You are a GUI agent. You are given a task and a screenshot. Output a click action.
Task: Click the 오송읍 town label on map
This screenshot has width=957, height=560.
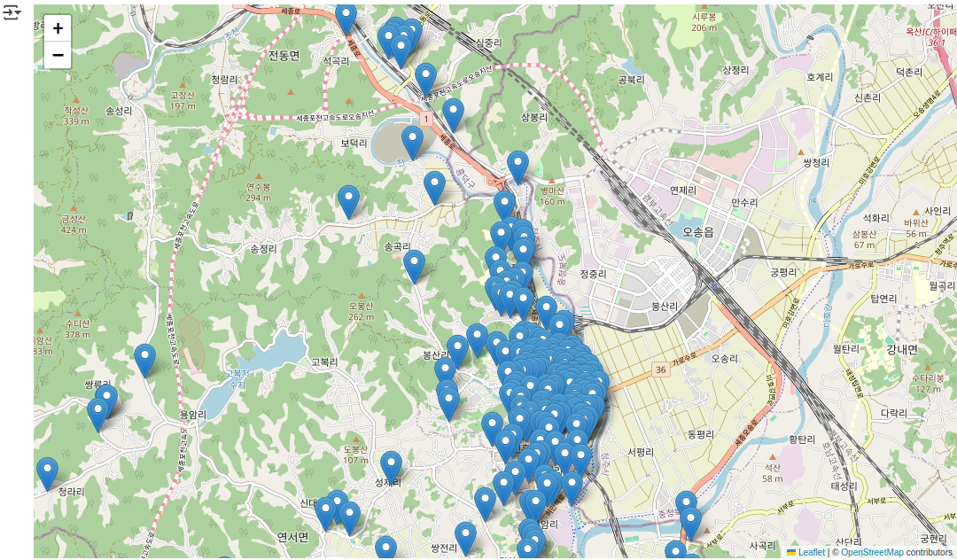coord(698,231)
